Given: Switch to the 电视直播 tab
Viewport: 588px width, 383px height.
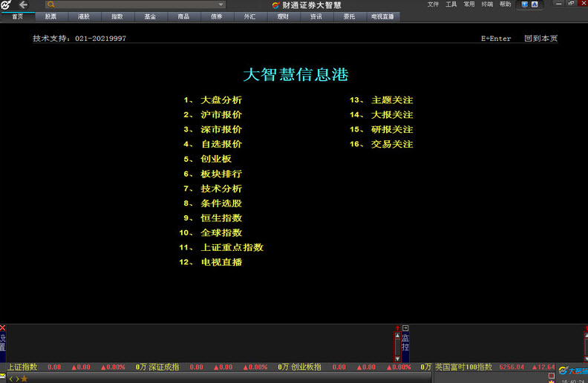Looking at the screenshot, I should coord(383,16).
